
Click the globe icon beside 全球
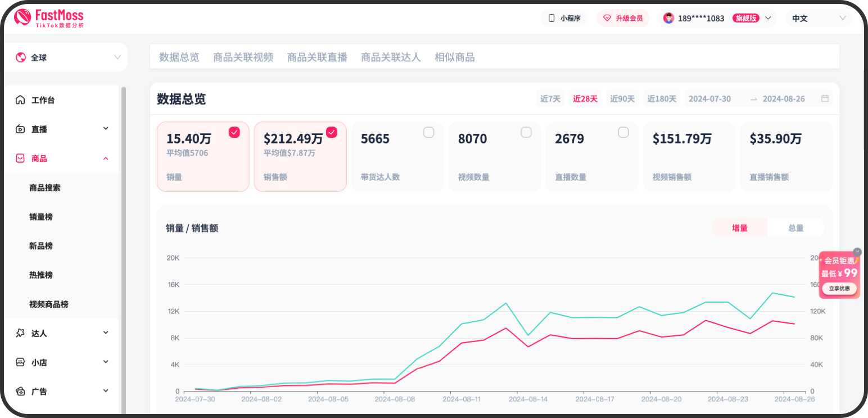pyautogui.click(x=21, y=57)
